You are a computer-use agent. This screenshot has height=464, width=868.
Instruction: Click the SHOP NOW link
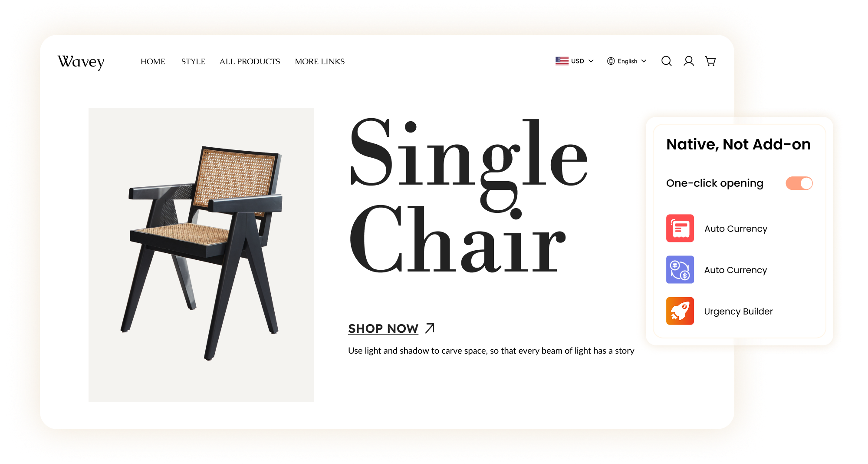coord(383,328)
